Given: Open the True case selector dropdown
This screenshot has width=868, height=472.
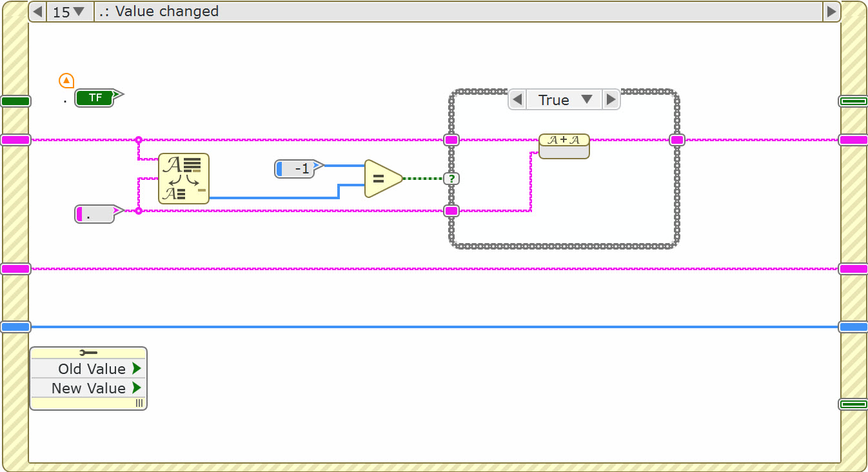Looking at the screenshot, I should [564, 99].
